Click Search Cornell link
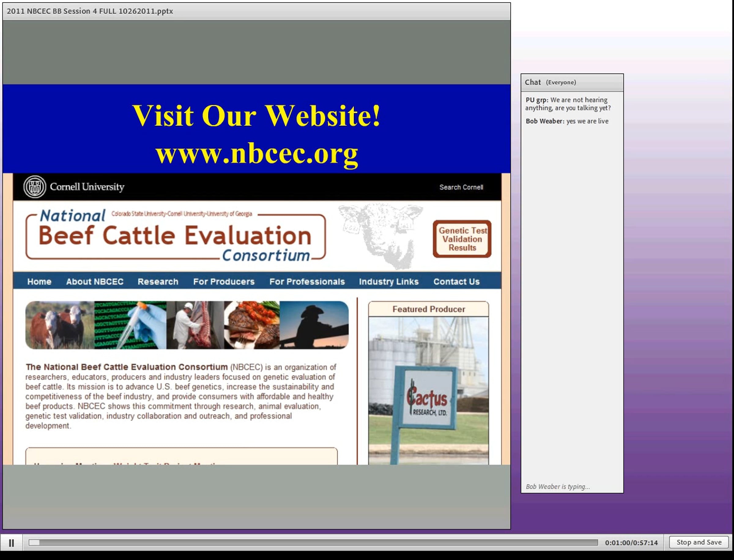 pos(461,187)
